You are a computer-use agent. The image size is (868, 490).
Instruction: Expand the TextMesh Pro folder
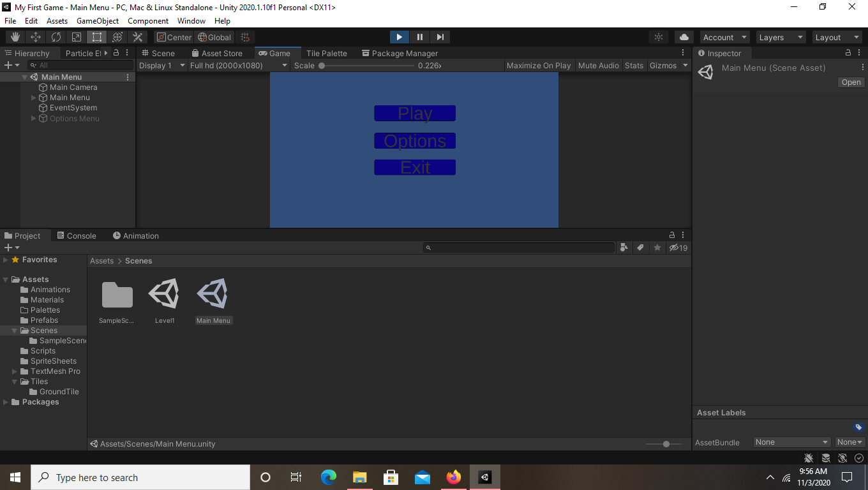click(x=15, y=371)
